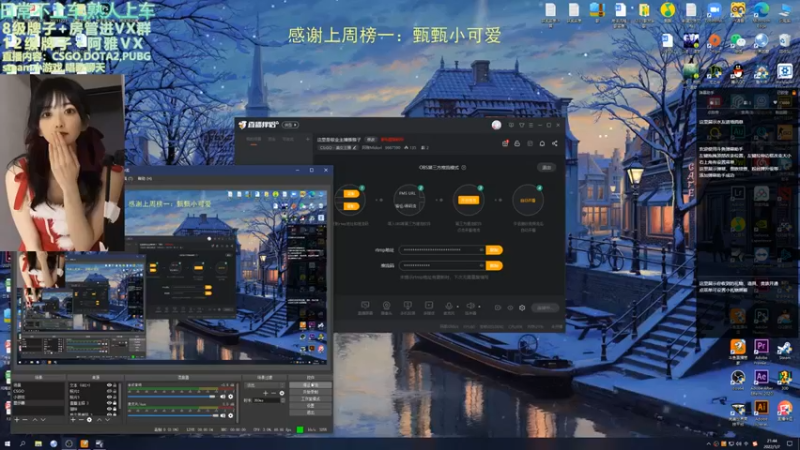800x450 pixels.
Task: Add a new scene in OBS
Action: click(x=17, y=419)
